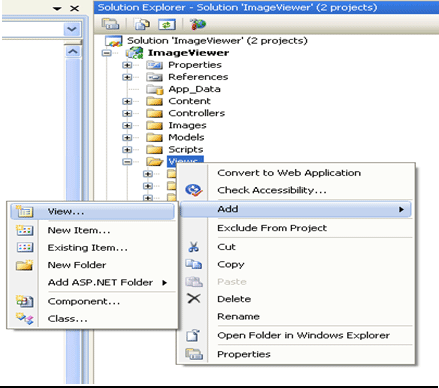Click the Component icon in submenu
439x388 pixels.
(24, 301)
